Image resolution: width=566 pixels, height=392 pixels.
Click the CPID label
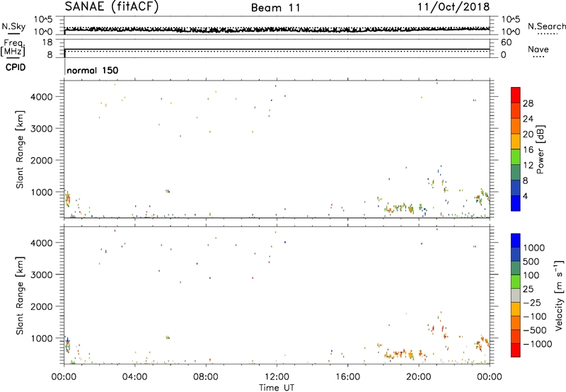point(16,67)
